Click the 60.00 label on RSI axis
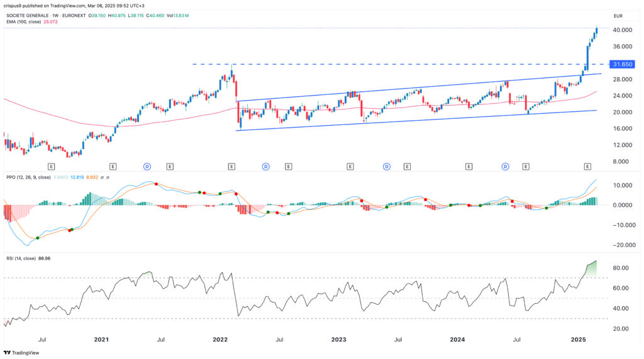The width and height of the screenshot is (644, 359). pos(621,288)
